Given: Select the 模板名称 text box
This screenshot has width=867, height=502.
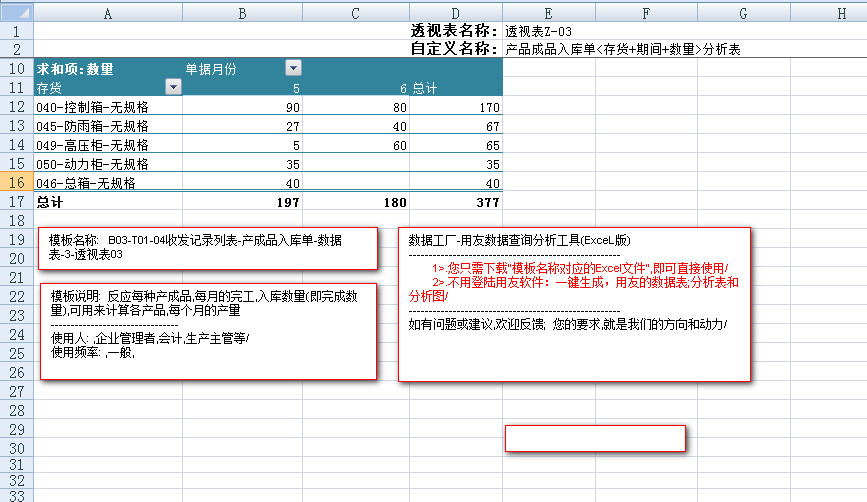Looking at the screenshot, I should click(208, 248).
